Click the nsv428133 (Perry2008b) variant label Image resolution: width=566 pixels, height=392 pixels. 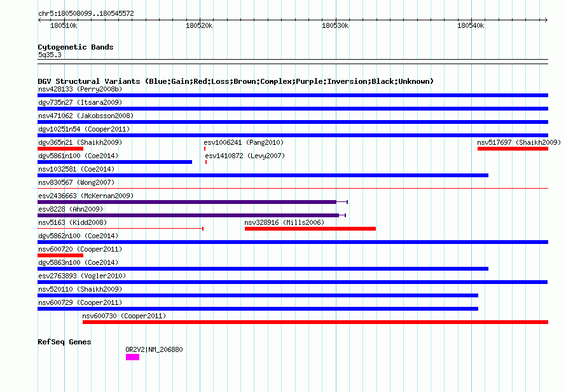pos(80,89)
